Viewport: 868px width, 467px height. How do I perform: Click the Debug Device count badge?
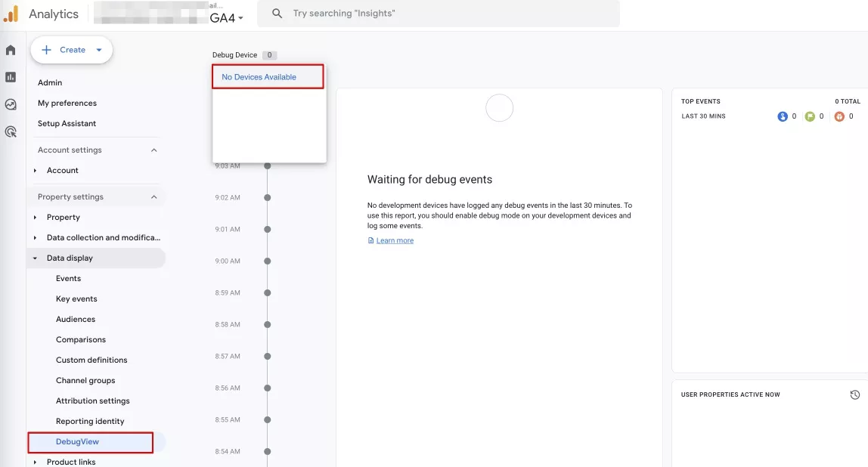click(x=270, y=55)
